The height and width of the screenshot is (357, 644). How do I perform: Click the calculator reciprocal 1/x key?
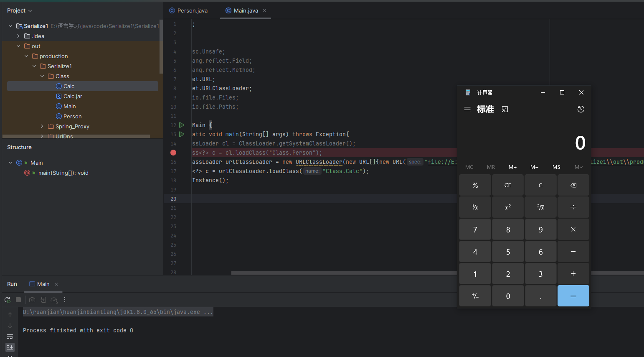[x=475, y=207]
